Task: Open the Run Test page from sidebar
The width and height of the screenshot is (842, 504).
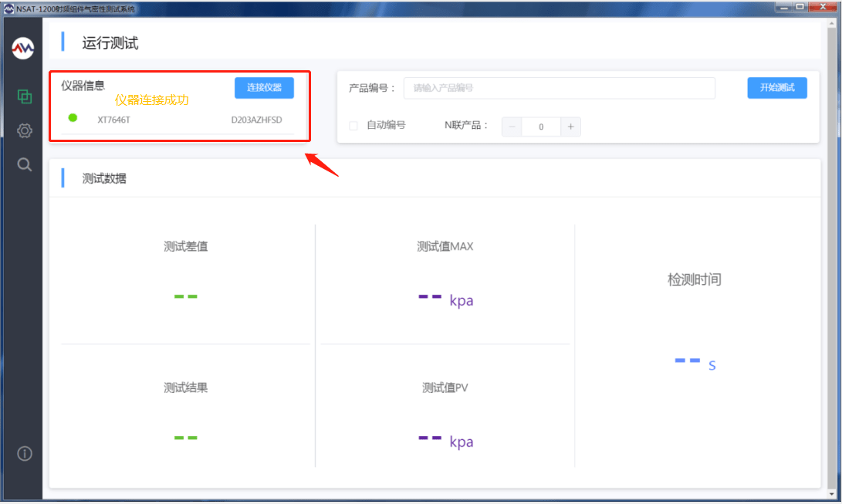Action: (x=24, y=96)
